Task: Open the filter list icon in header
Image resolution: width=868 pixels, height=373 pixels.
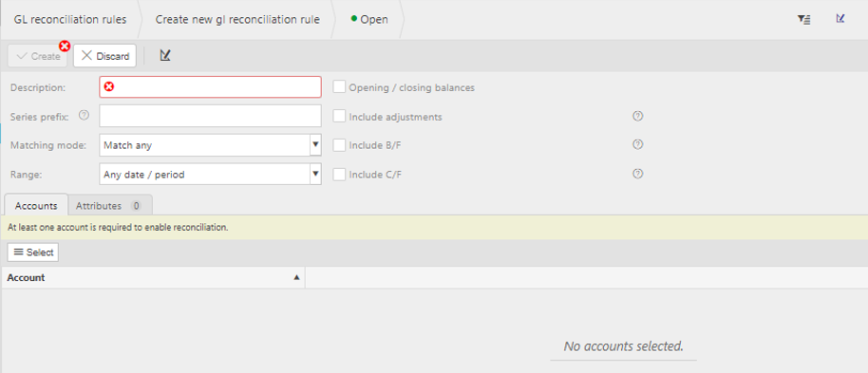Action: click(x=803, y=19)
